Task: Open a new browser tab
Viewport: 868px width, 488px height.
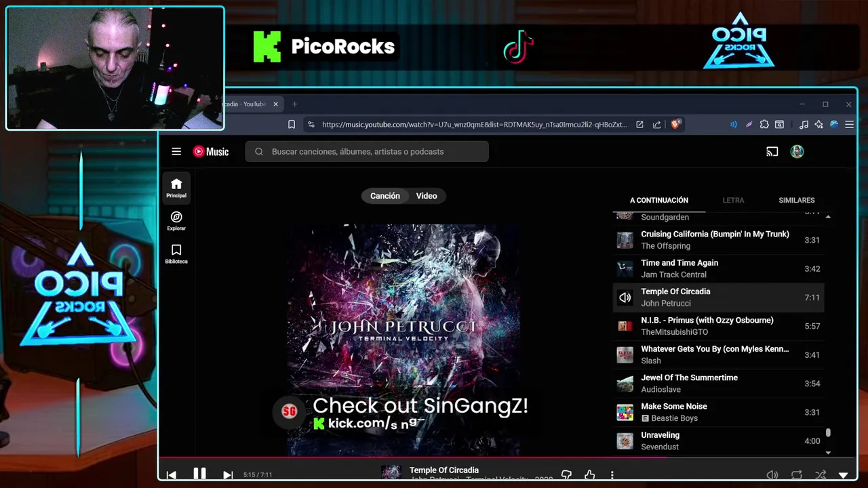Action: [294, 104]
